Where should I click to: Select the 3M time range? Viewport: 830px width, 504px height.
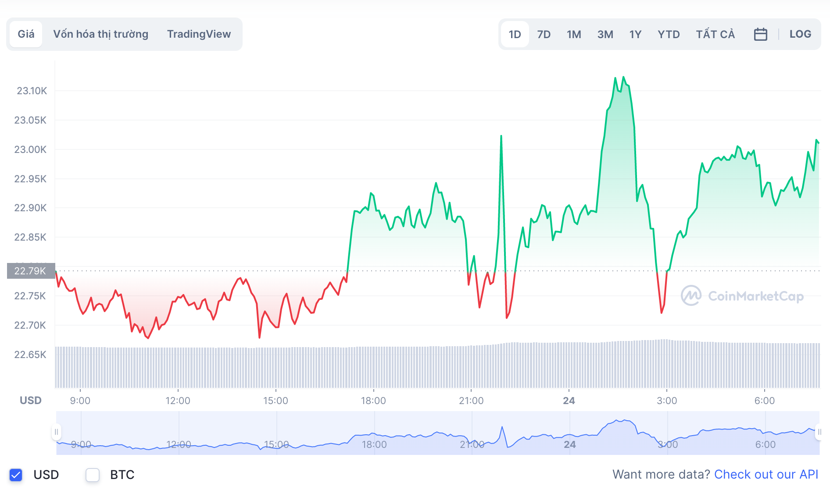(605, 34)
